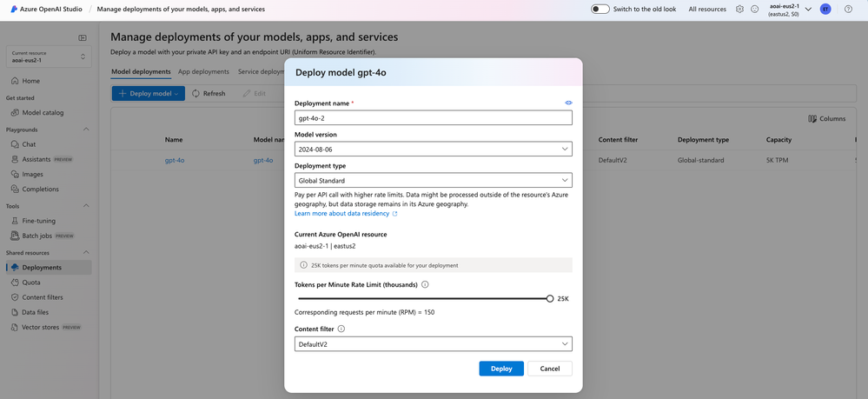868x399 pixels.
Task: Open the Current resource aoai-eus2-1 selector
Action: tap(49, 57)
